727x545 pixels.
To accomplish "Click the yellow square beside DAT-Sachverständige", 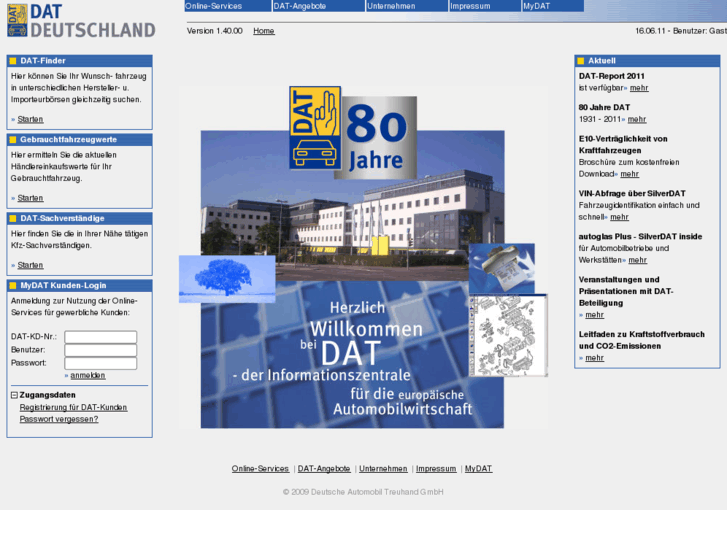I will pos(13,218).
